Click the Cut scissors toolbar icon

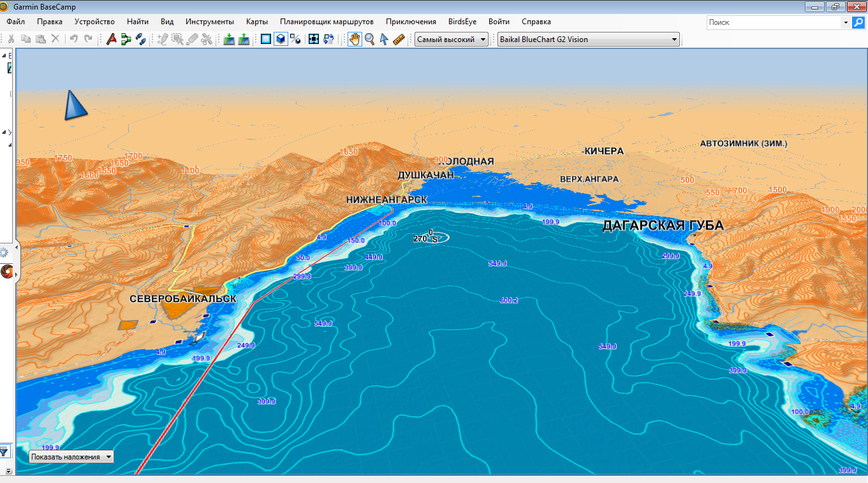click(11, 39)
